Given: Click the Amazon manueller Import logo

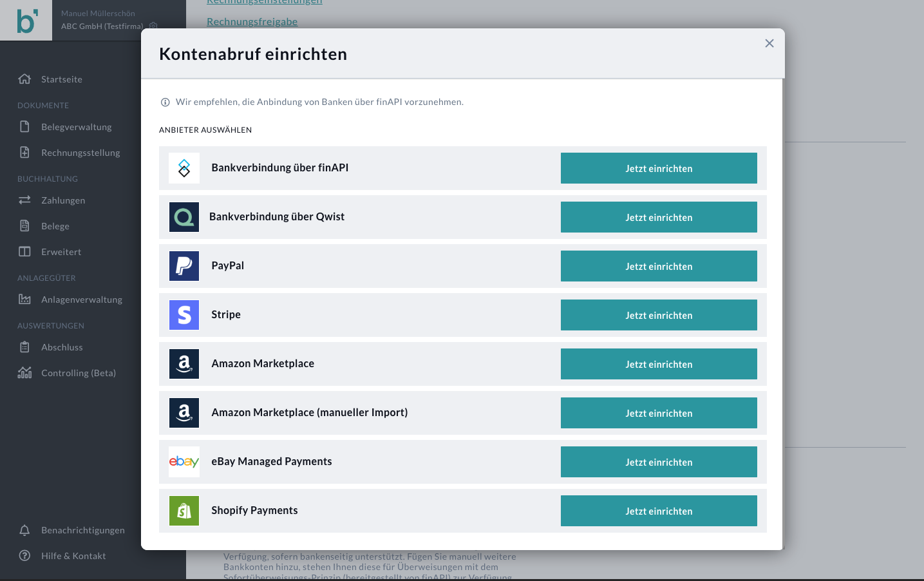Looking at the screenshot, I should pyautogui.click(x=184, y=413).
